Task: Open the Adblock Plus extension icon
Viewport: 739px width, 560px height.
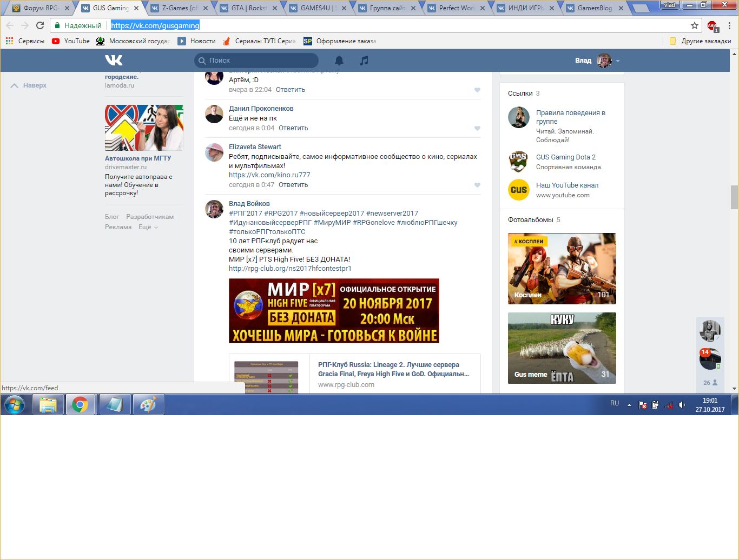Action: (712, 25)
